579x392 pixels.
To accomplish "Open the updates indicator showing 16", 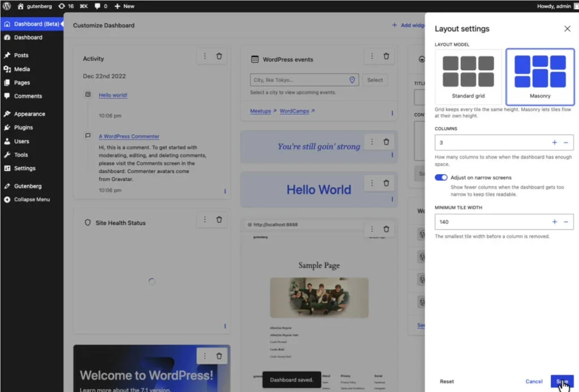I will point(66,6).
